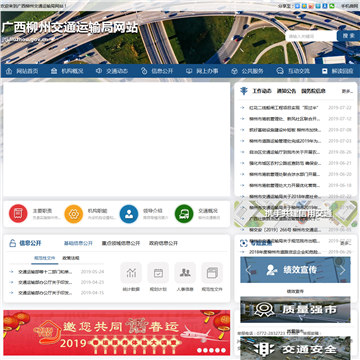Open 网站首页 in the navigation bar

click(x=27, y=71)
